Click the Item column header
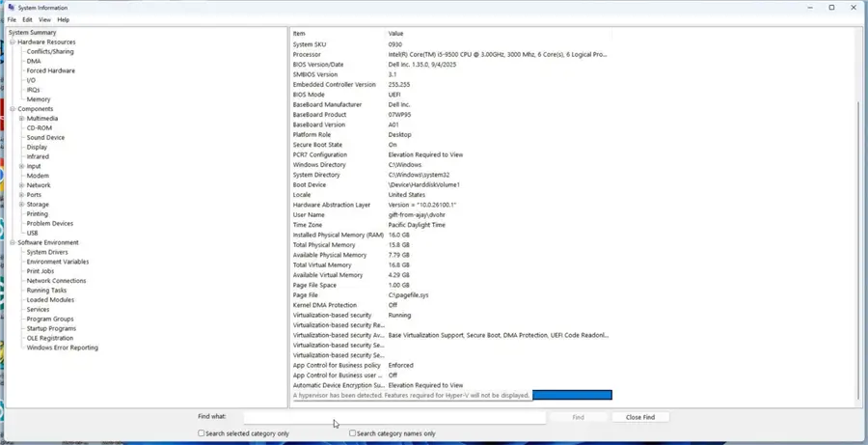Screen dimensions: 868x445 coord(338,34)
